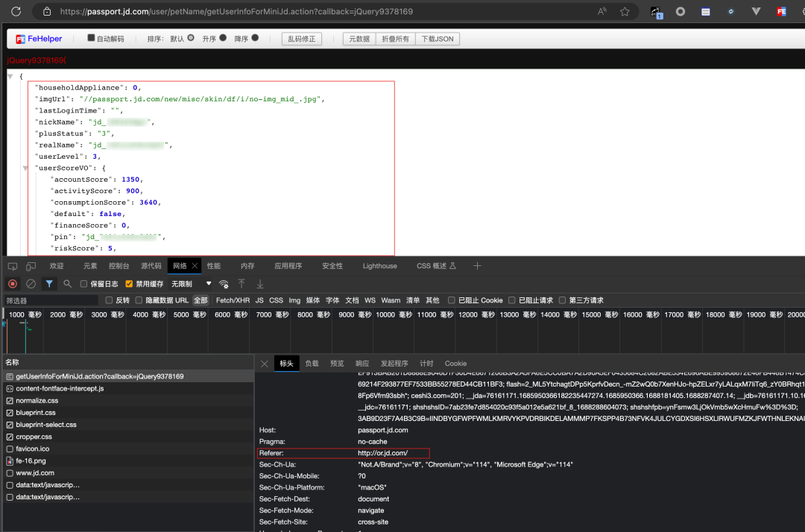This screenshot has width=805, height=532.
Task: Click the metadata button in FeHelper
Action: (359, 39)
